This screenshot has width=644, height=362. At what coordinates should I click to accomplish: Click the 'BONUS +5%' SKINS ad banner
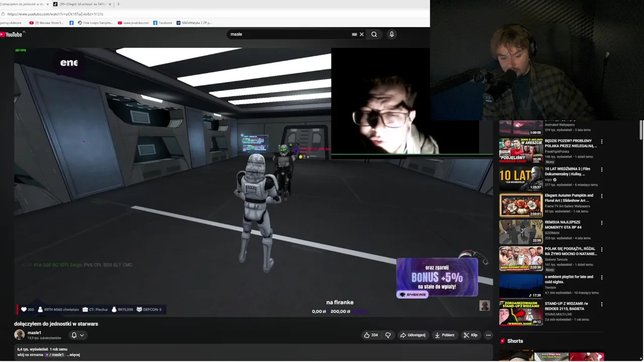pos(437,278)
